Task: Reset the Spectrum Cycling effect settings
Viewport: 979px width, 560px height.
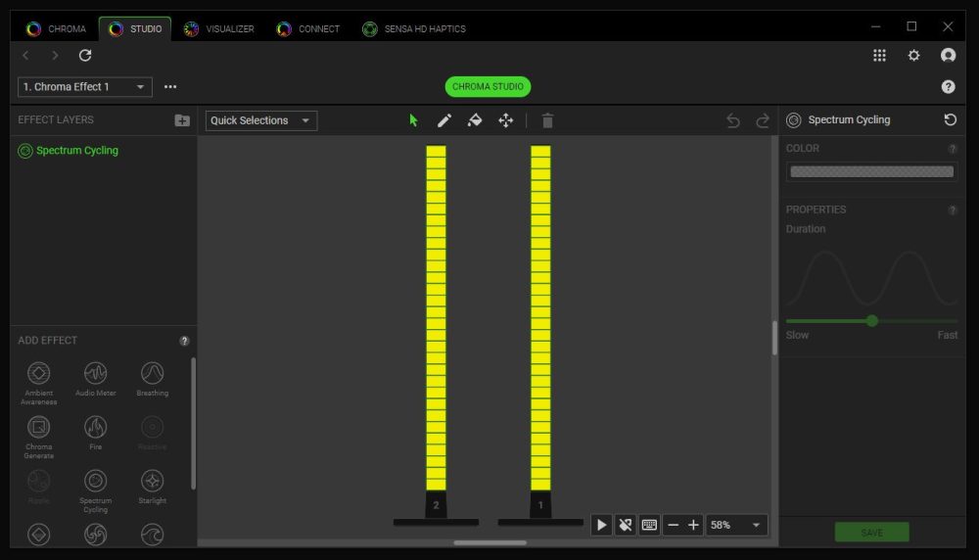Action: 950,119
